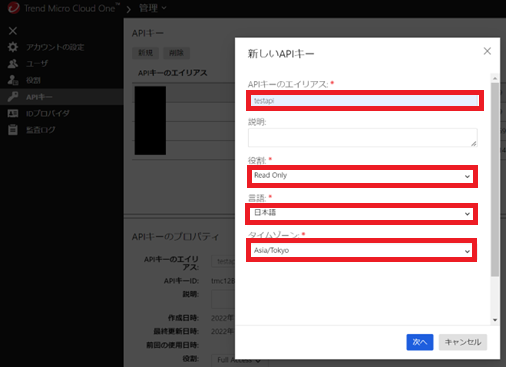Click the 説明 description text area
Screen dimensions: 506x367
tap(362, 137)
